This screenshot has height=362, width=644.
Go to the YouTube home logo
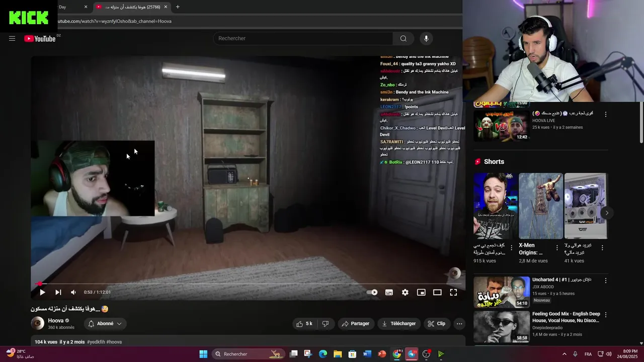[x=40, y=39]
